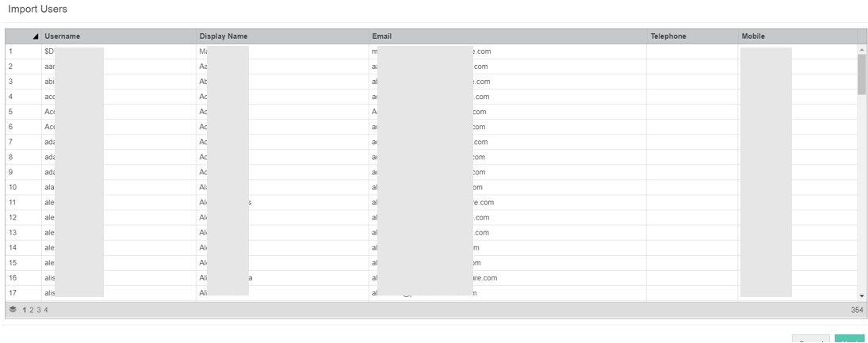
Task: Click the gray Cancel button at bottom
Action: (x=810, y=338)
